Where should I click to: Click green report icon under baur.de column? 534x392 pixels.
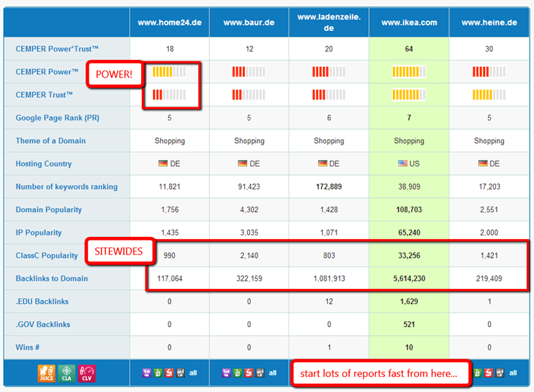pos(237,373)
